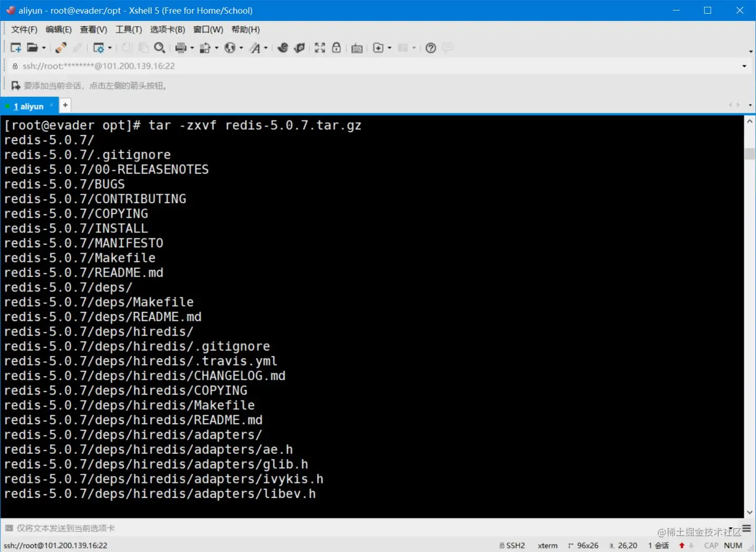Click the globe encoding icon
756x552 pixels.
[230, 48]
